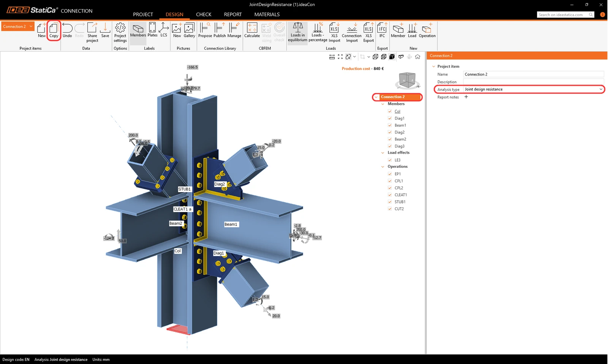Screen dimensions: 608x364
Task: Switch to the CHECK tab
Action: (x=204, y=14)
